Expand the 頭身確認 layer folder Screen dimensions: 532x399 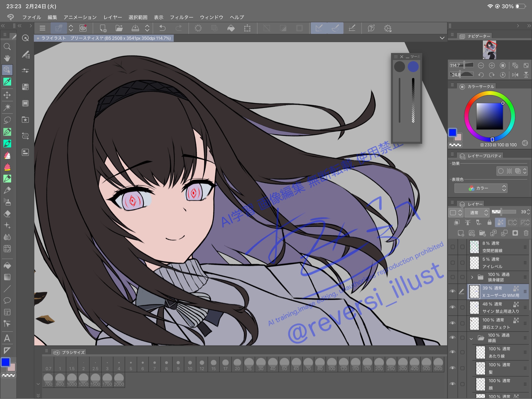(472, 277)
